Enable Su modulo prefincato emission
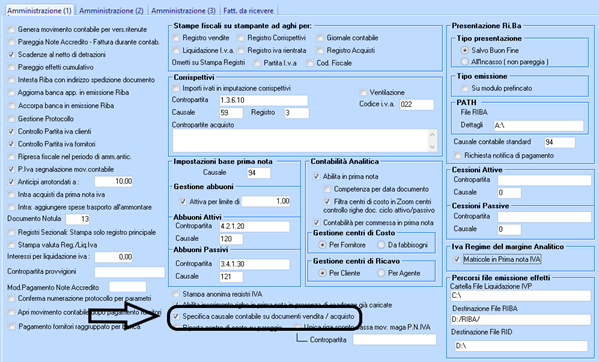Viewport: 599px width, 362px height. click(465, 88)
